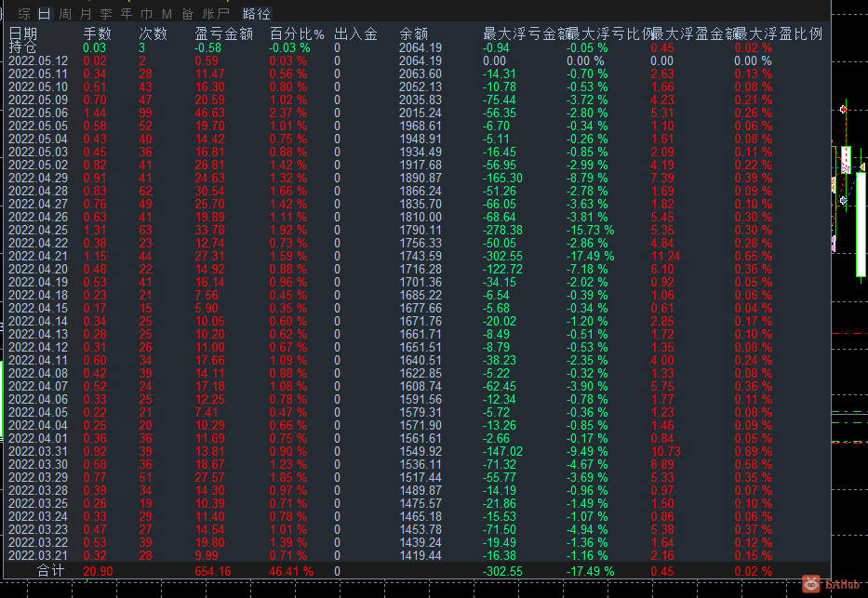The height and width of the screenshot is (598, 868).
Task: Sort by the 盈亏金额 column header
Action: pyautogui.click(x=224, y=34)
